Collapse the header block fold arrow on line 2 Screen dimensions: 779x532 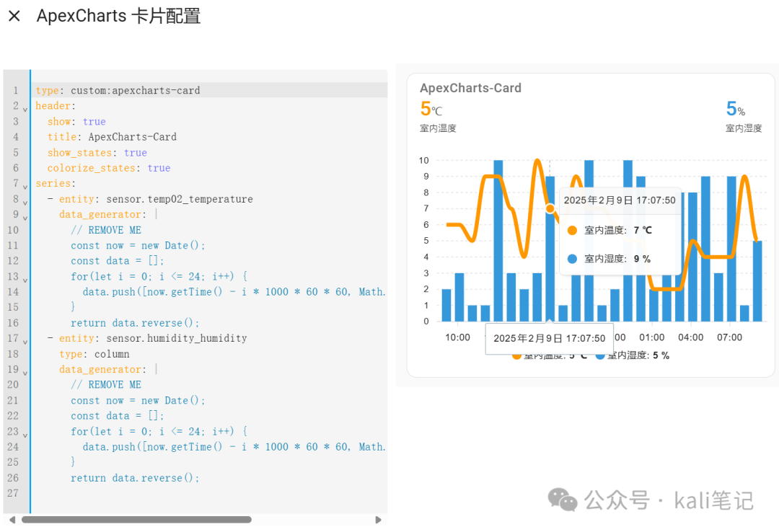click(25, 110)
